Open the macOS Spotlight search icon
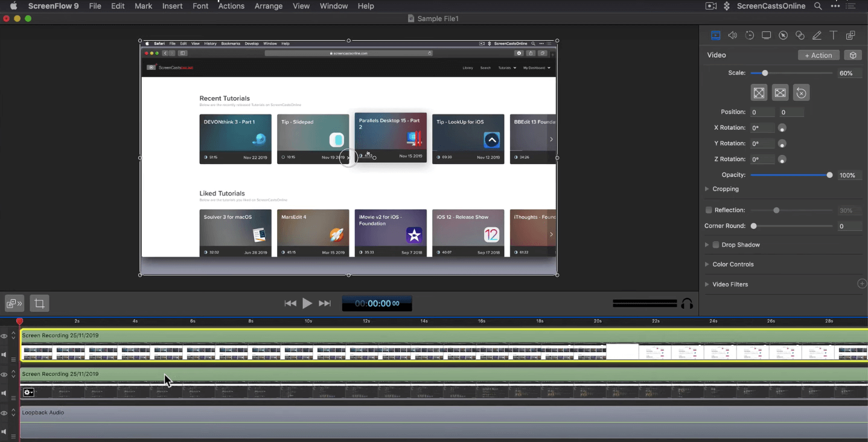The image size is (868, 442). 818,6
